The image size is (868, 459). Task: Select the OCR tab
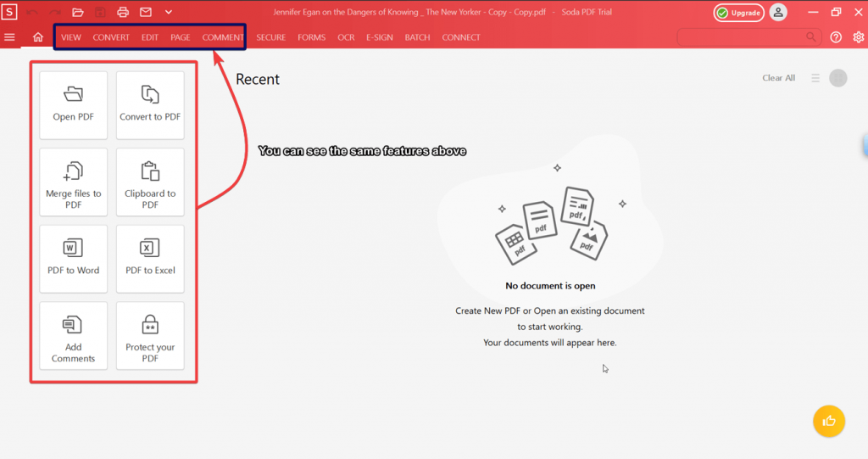pos(346,37)
